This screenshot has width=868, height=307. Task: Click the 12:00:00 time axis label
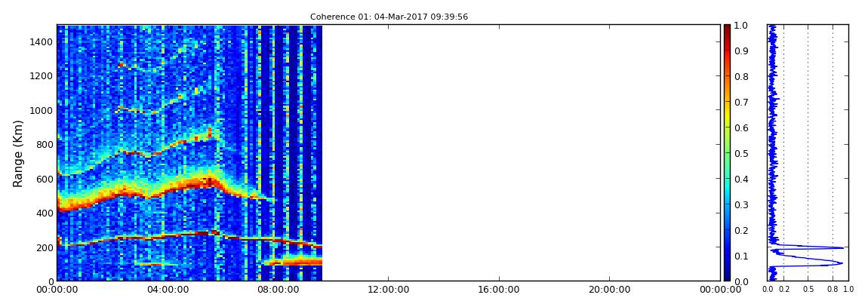389,290
